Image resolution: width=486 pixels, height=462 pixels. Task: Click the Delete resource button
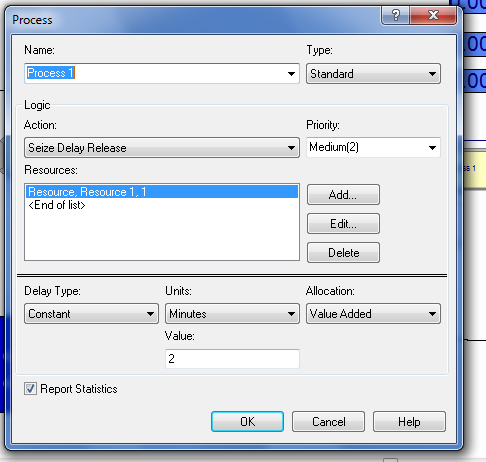point(343,253)
